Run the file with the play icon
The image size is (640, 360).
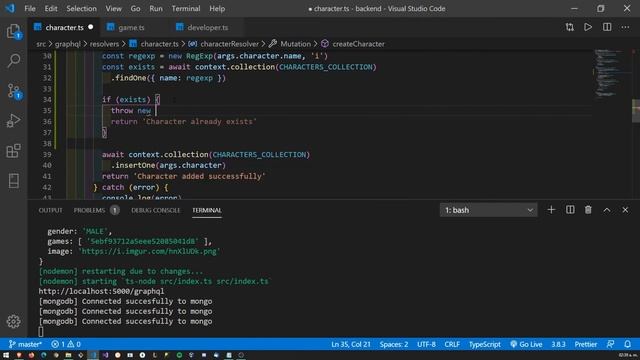pyautogui.click(x=588, y=27)
